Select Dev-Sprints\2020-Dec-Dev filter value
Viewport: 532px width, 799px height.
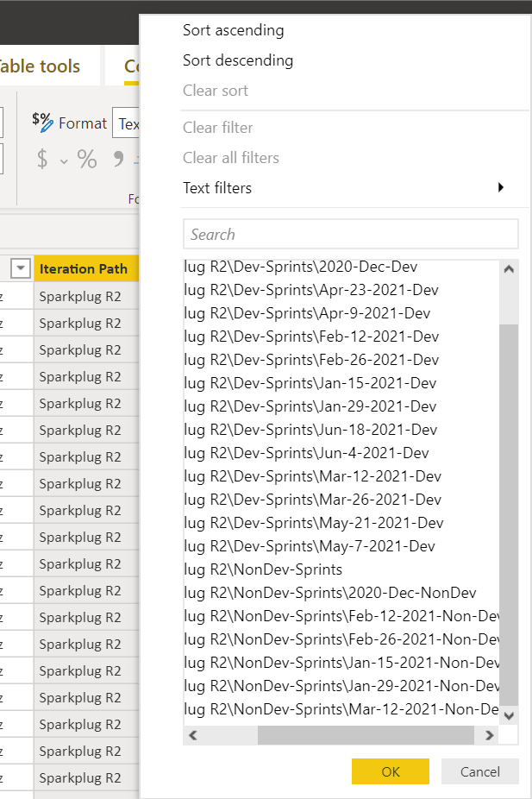(x=300, y=267)
